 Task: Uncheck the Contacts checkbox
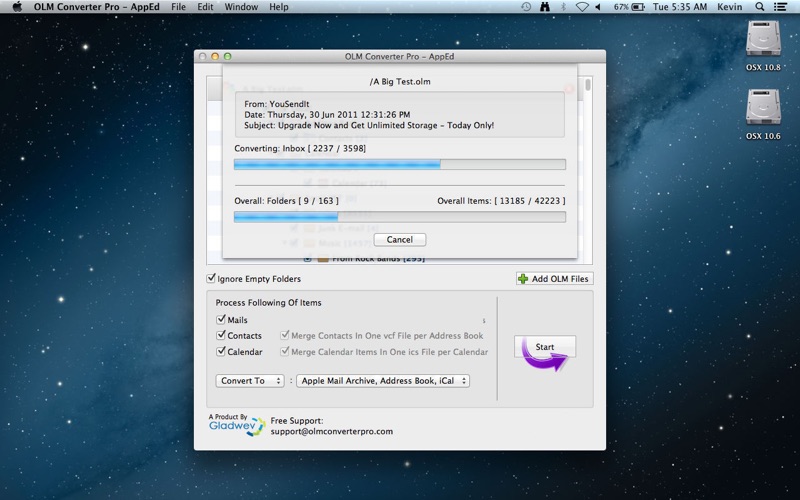click(221, 335)
